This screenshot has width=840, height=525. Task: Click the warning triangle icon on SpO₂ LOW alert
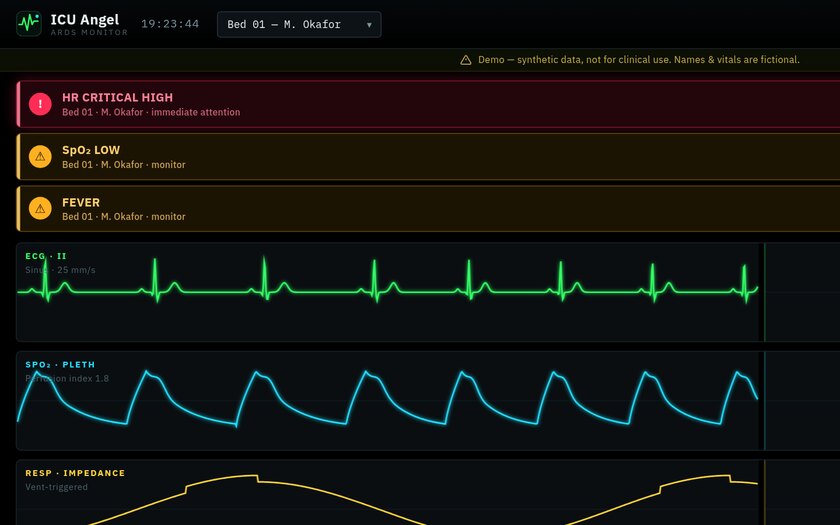[x=40, y=156]
